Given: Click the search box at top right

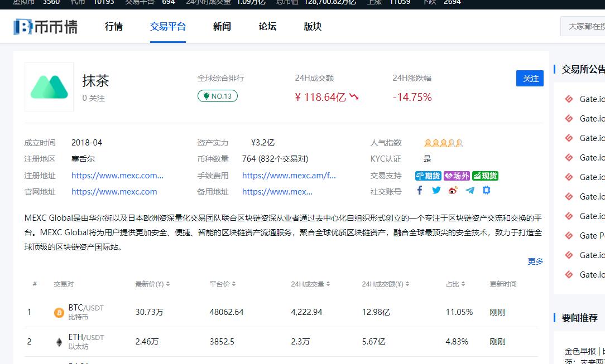Looking at the screenshot, I should coord(584,26).
